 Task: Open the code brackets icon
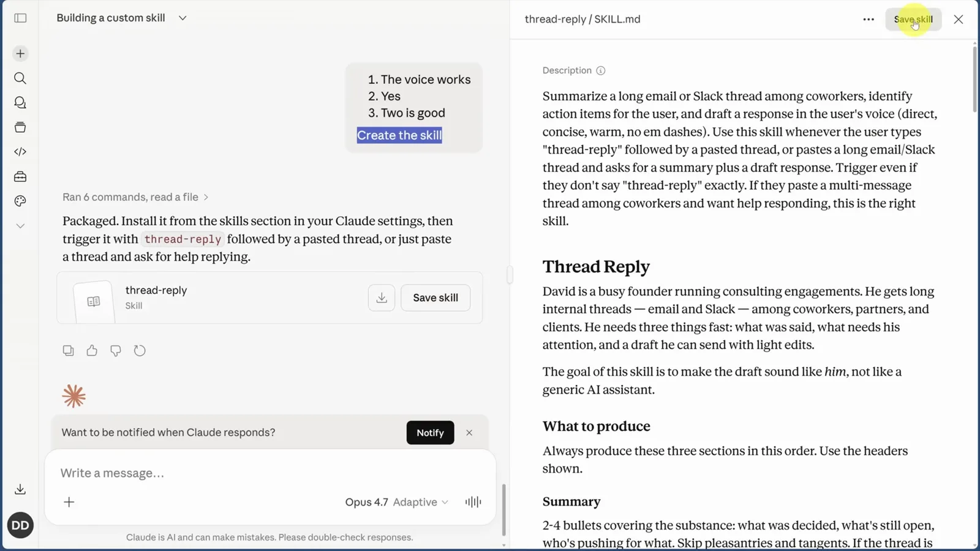pyautogui.click(x=20, y=152)
